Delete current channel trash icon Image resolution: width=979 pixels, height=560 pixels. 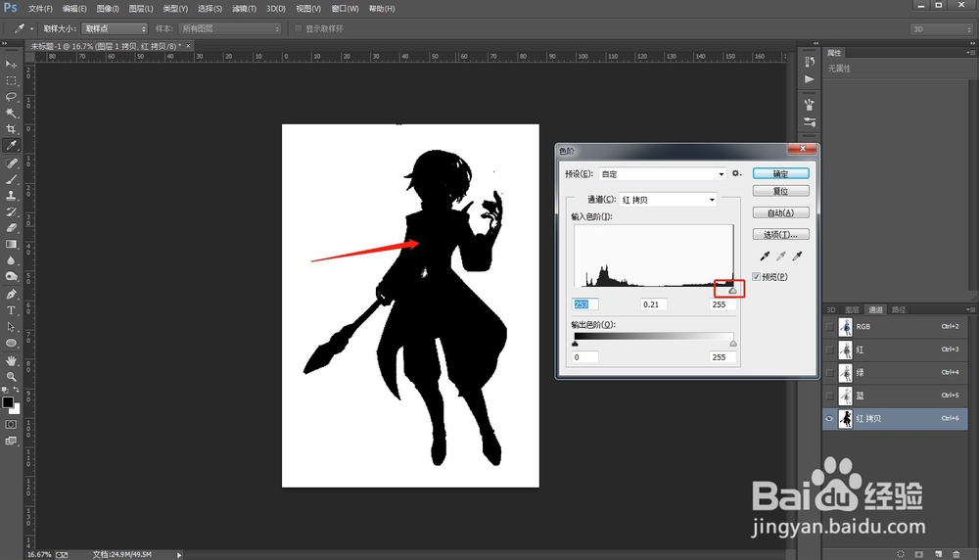[x=956, y=554]
